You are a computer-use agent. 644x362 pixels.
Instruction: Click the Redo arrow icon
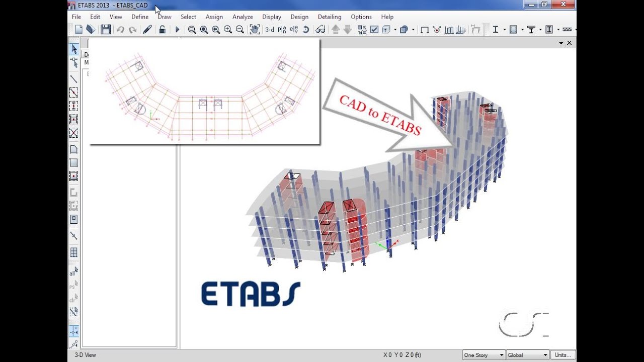click(132, 30)
